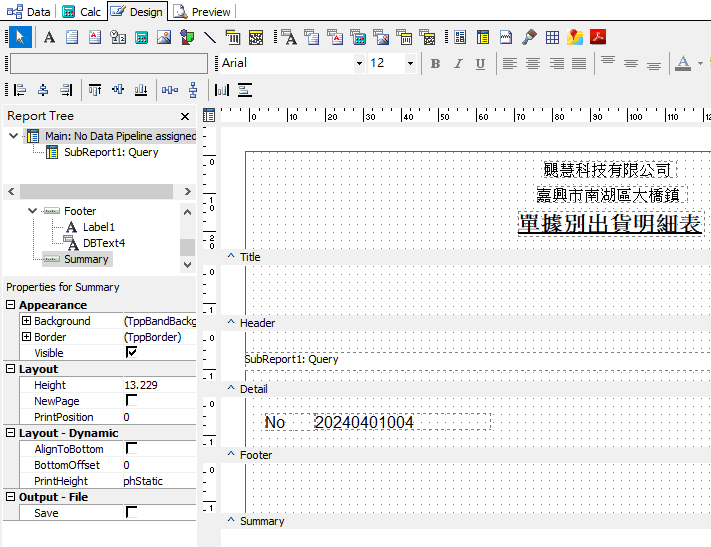Pick the Label component tool
Image resolution: width=711 pixels, height=547 pixels.
(x=49, y=37)
